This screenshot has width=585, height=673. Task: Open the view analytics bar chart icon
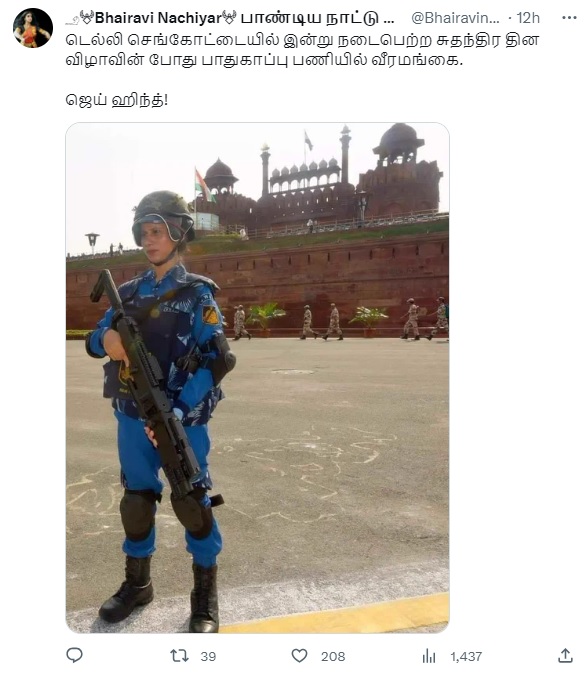[x=428, y=656]
